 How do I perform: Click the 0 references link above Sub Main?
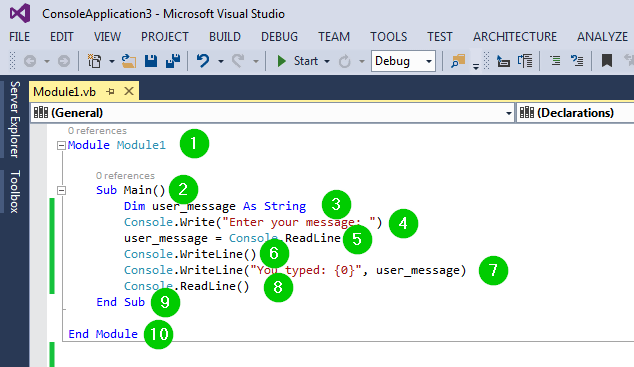(125, 176)
